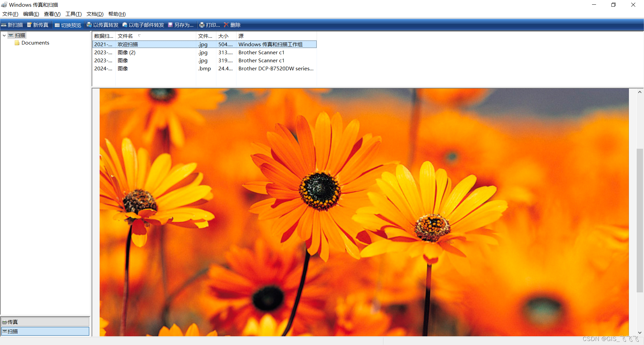The width and height of the screenshot is (644, 345).
Task: Create a new fax with 新传真
Action: pos(38,25)
